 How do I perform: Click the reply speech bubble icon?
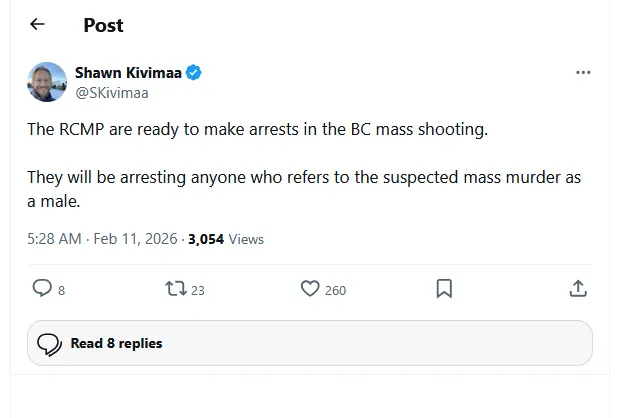point(42,289)
